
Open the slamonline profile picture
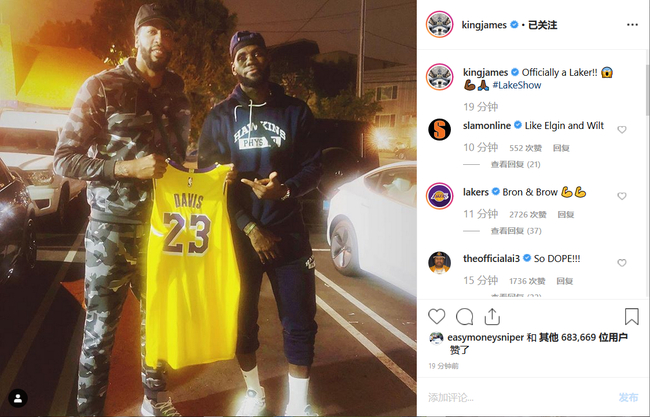click(439, 129)
